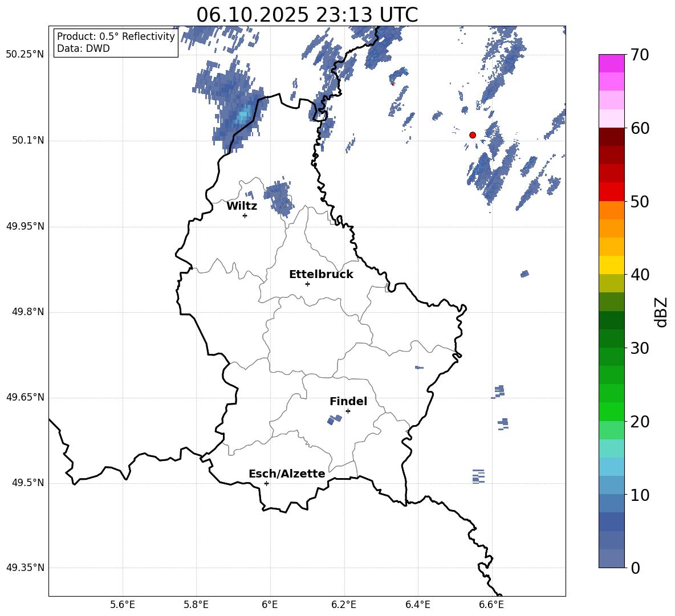Image resolution: width=675 pixels, height=616 pixels.
Task: Click the Wiltz city label
Action: coord(242,206)
